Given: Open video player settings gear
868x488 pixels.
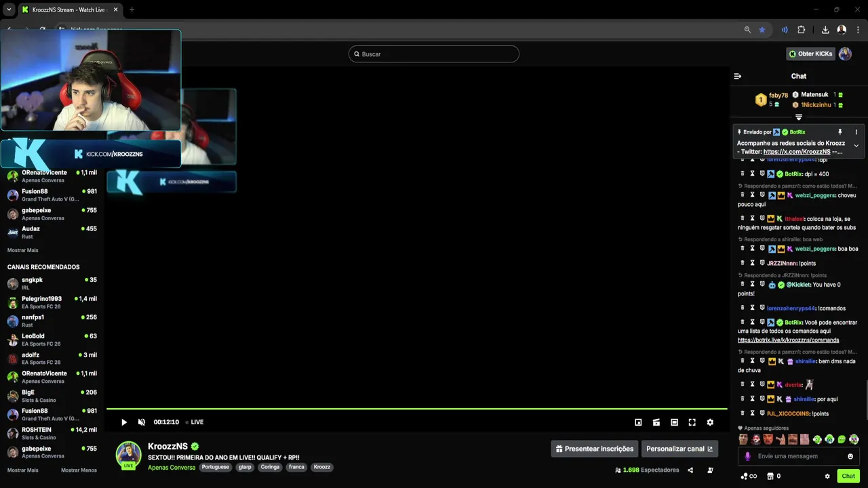Looking at the screenshot, I should [710, 422].
